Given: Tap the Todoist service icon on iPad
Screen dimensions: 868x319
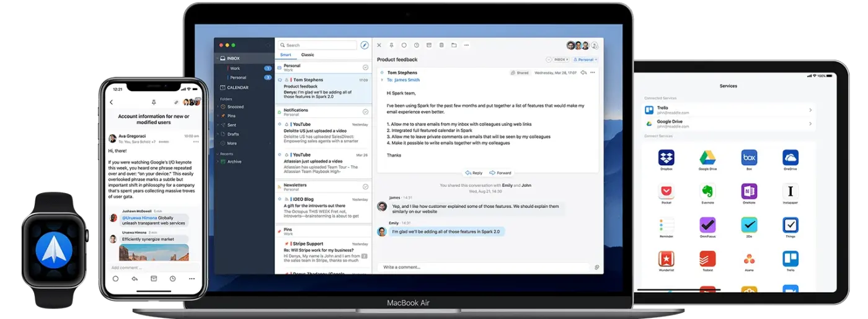Looking at the screenshot, I should pyautogui.click(x=707, y=259).
